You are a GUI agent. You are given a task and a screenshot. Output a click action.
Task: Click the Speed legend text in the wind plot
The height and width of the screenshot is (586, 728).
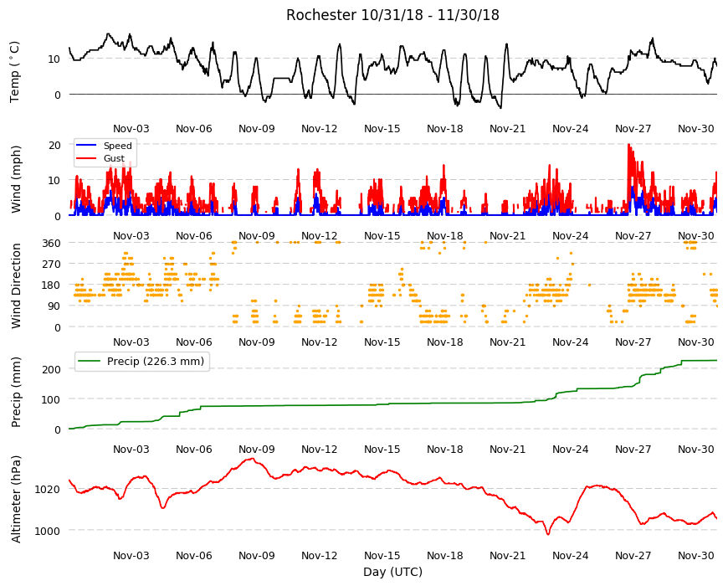point(118,146)
